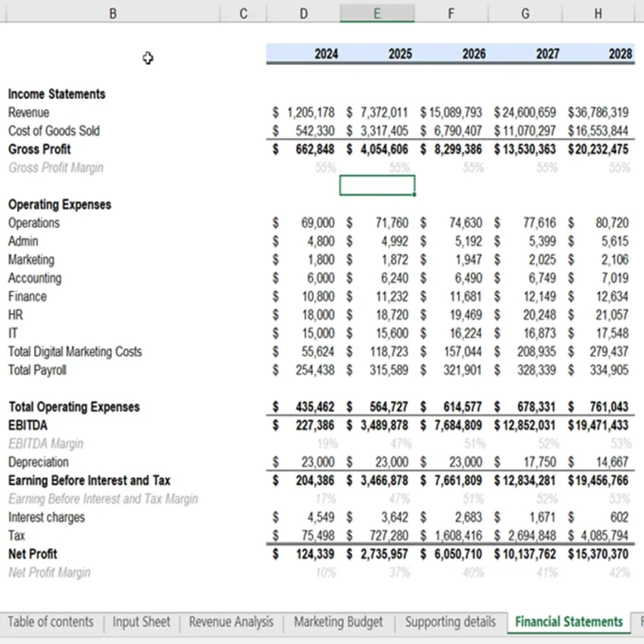Viewport: 644px width, 644px height.
Task: Select the Total Payroll label cell
Action: point(37,370)
